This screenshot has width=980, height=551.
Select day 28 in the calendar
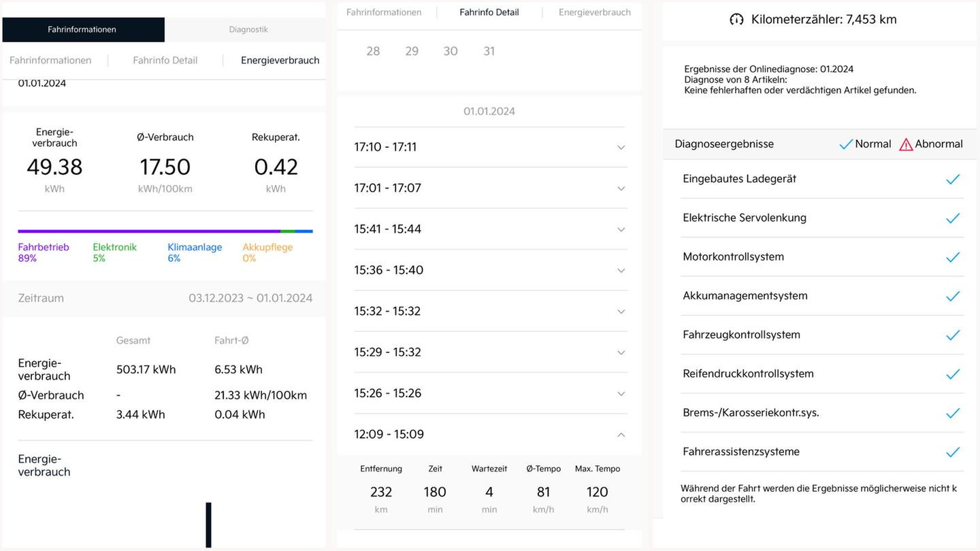pyautogui.click(x=373, y=51)
